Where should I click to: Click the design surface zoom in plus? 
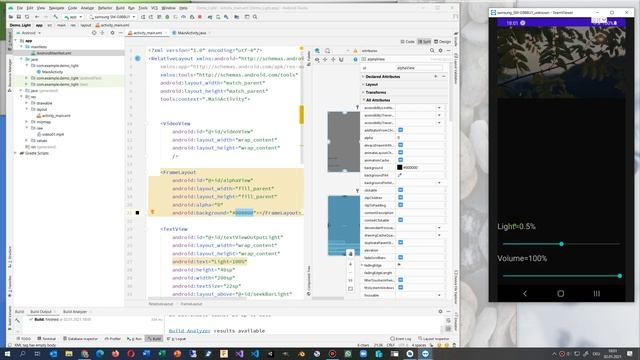click(350, 264)
